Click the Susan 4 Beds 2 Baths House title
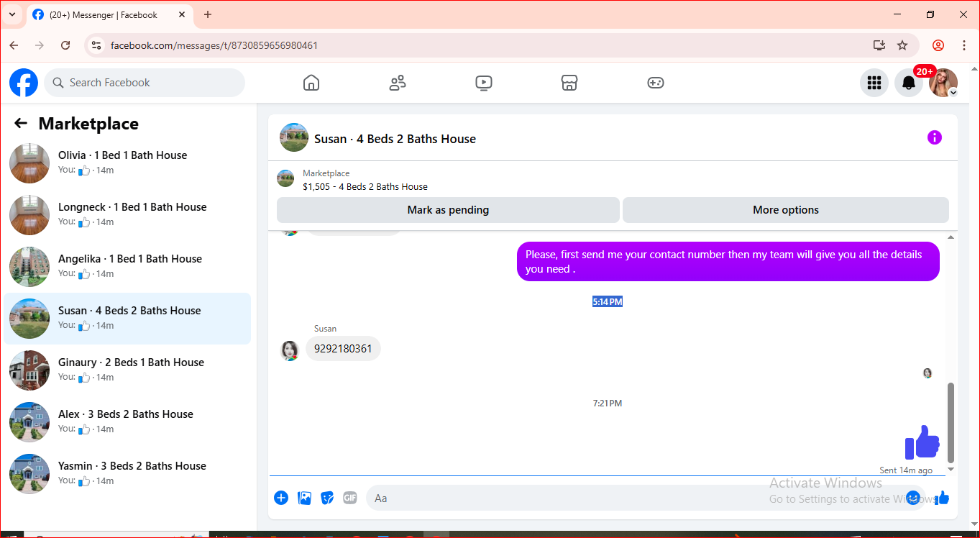This screenshot has width=980, height=538. (x=395, y=139)
